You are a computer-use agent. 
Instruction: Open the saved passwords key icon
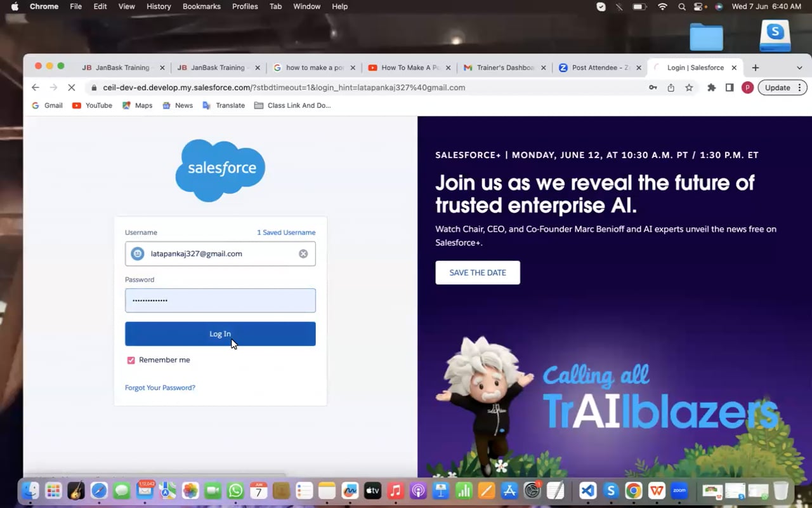(x=652, y=88)
